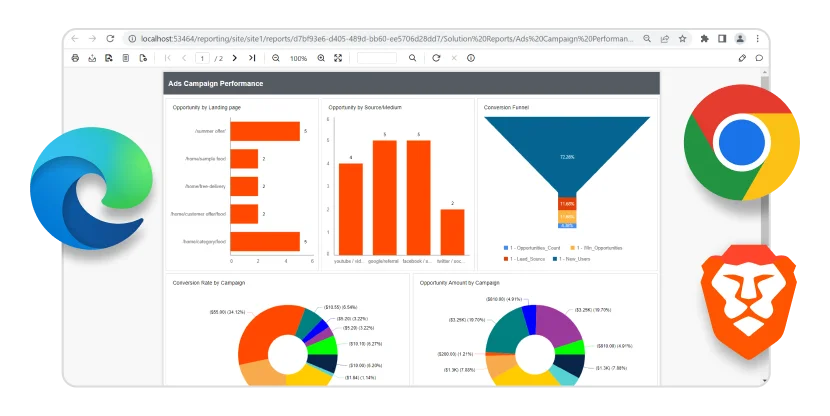Click the report vertical scrollbar
Viewport: 830px width, 416px height.
pos(764,159)
